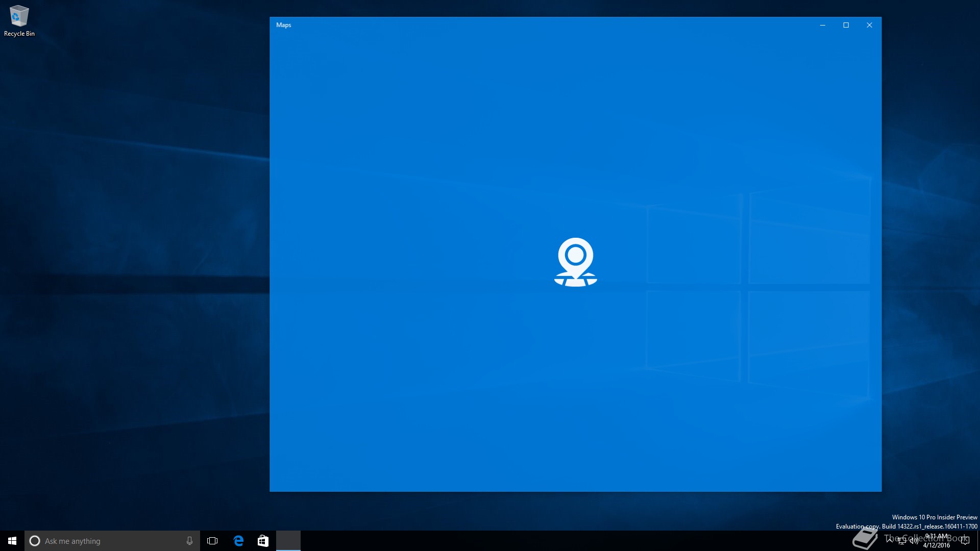The width and height of the screenshot is (980, 551).
Task: Maximize the Maps window
Action: (846, 25)
